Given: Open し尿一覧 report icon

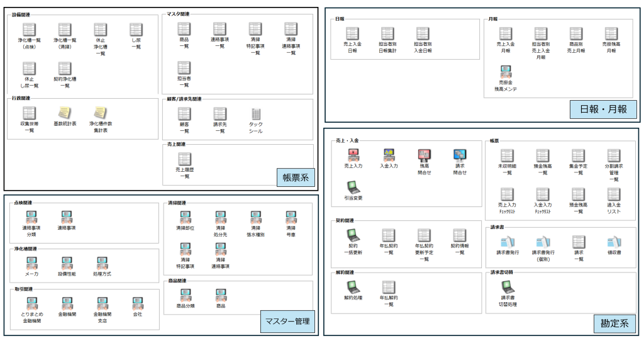Looking at the screenshot, I should (136, 30).
